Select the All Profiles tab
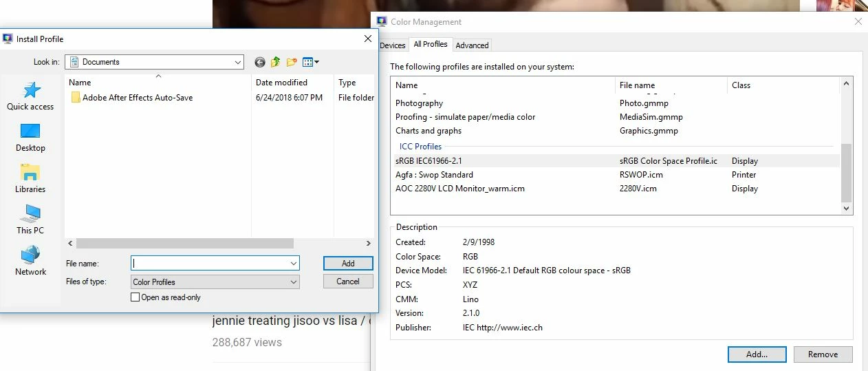Viewport: 868px width, 371px height. pos(431,44)
